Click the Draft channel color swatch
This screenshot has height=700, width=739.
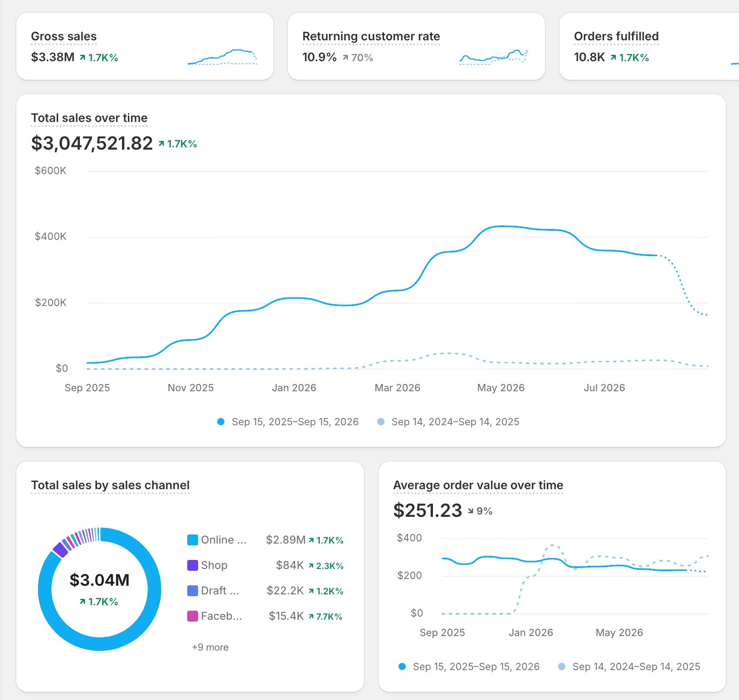point(192,591)
